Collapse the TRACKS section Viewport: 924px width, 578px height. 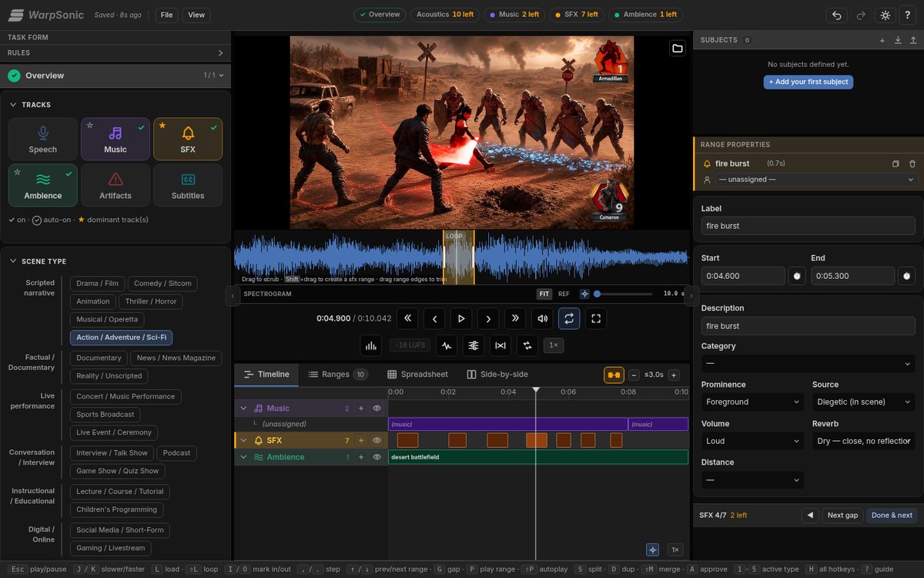(13, 105)
